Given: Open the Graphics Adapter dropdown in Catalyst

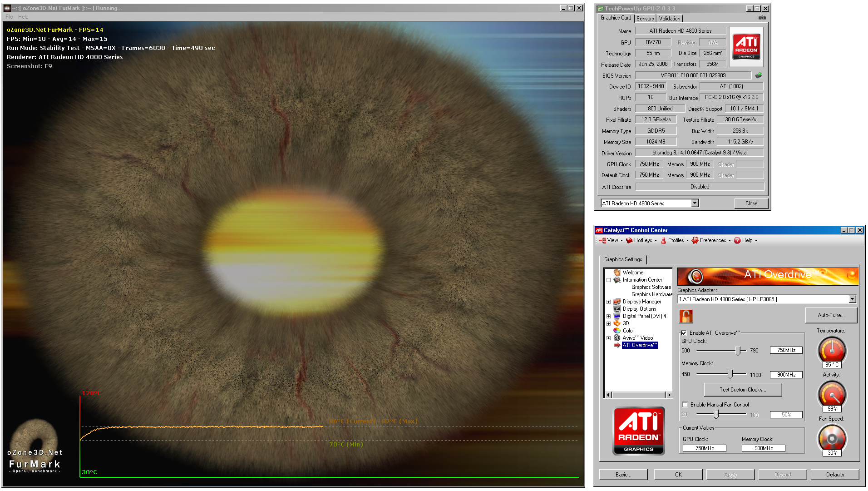Looking at the screenshot, I should point(852,299).
